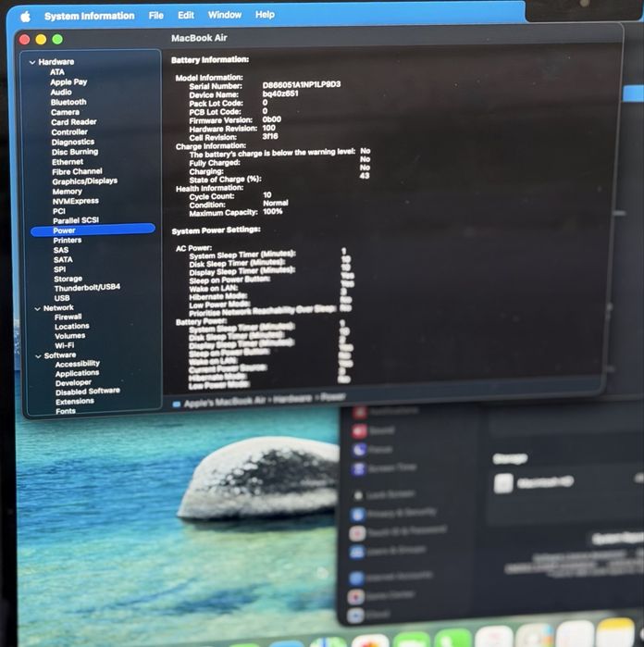
Task: Collapse the Software section chevron
Action: (x=38, y=356)
